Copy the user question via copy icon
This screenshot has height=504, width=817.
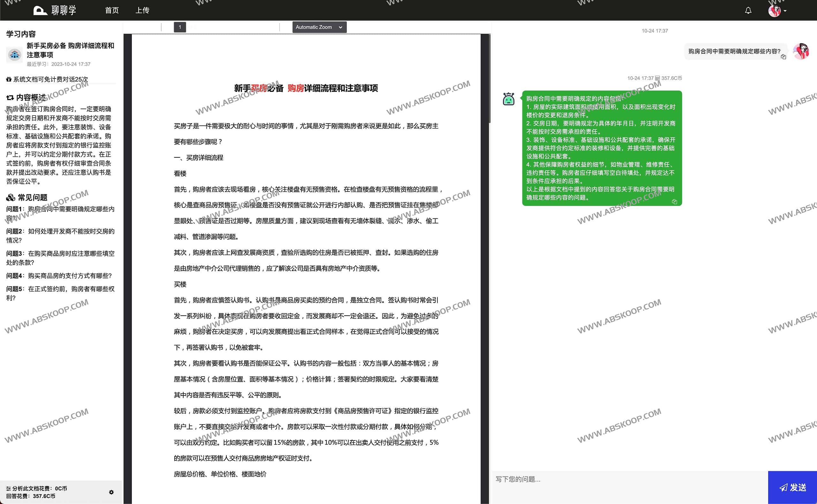783,57
